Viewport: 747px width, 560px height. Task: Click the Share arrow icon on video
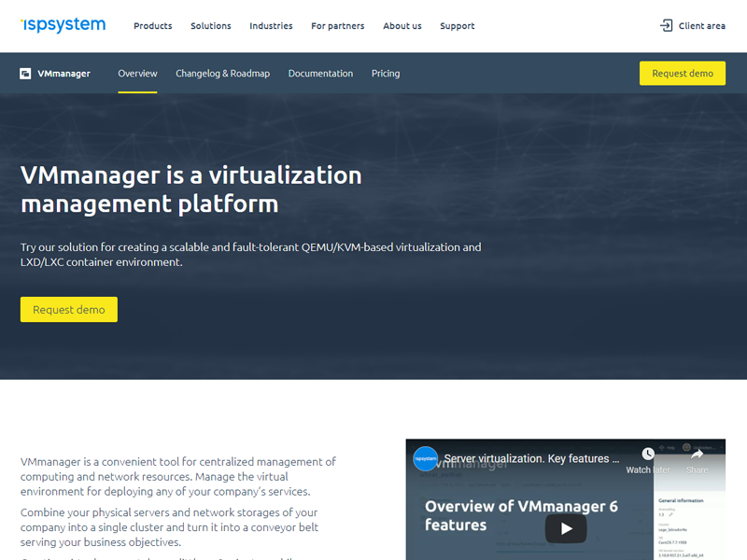[x=697, y=454]
